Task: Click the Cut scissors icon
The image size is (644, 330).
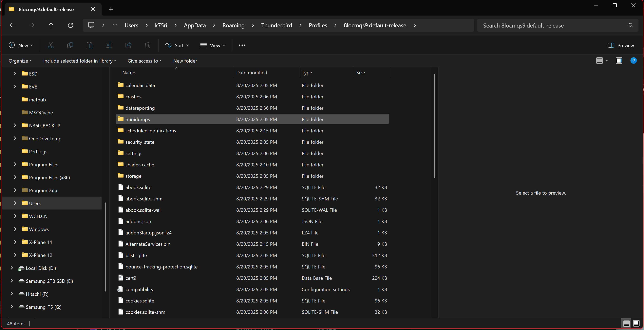Action: click(x=51, y=45)
